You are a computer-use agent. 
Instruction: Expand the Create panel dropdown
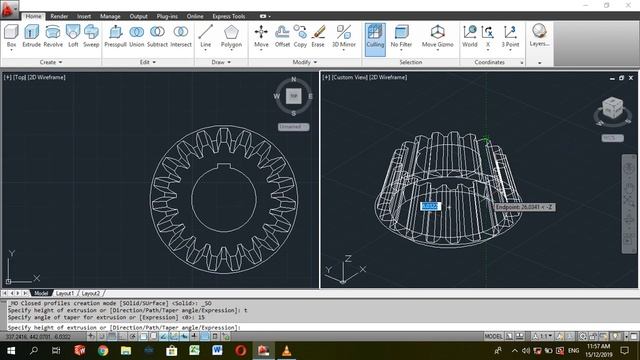pos(51,62)
